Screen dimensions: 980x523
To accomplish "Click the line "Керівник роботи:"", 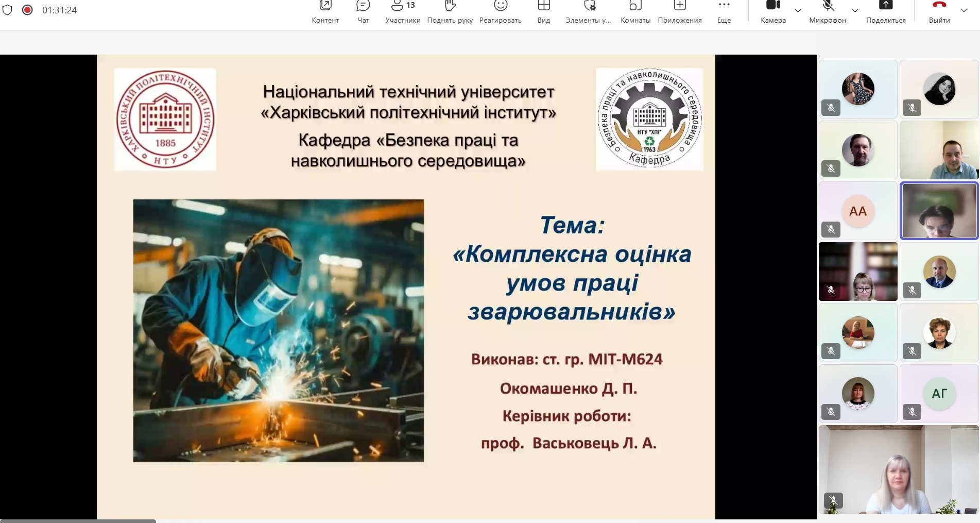I will [x=567, y=416].
